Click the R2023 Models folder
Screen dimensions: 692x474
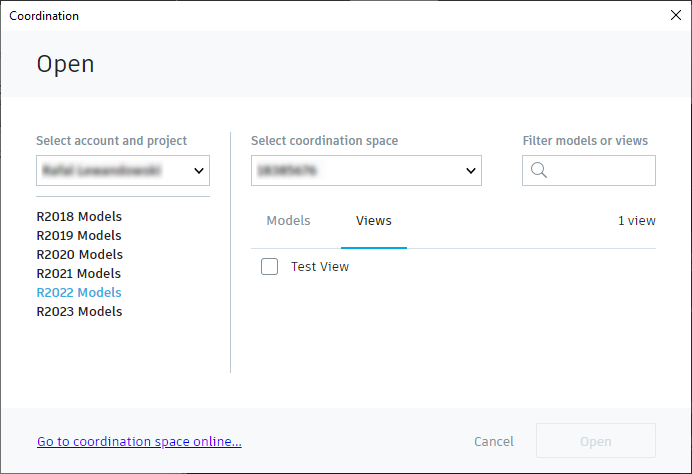tap(79, 311)
